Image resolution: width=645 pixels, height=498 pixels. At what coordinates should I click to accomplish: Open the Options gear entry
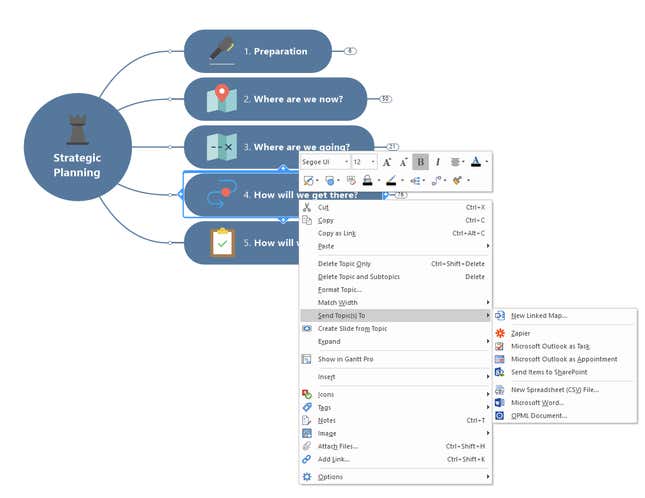(396, 477)
